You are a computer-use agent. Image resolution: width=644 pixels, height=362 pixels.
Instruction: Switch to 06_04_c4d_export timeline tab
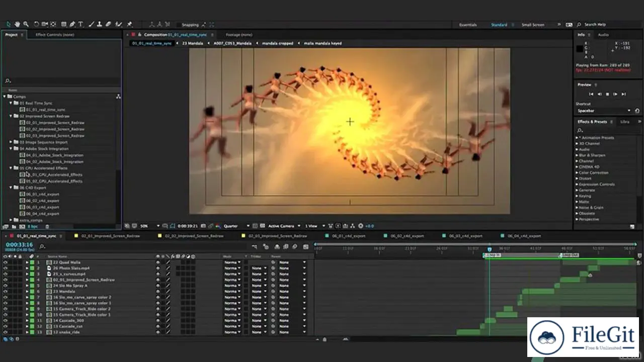click(524, 236)
